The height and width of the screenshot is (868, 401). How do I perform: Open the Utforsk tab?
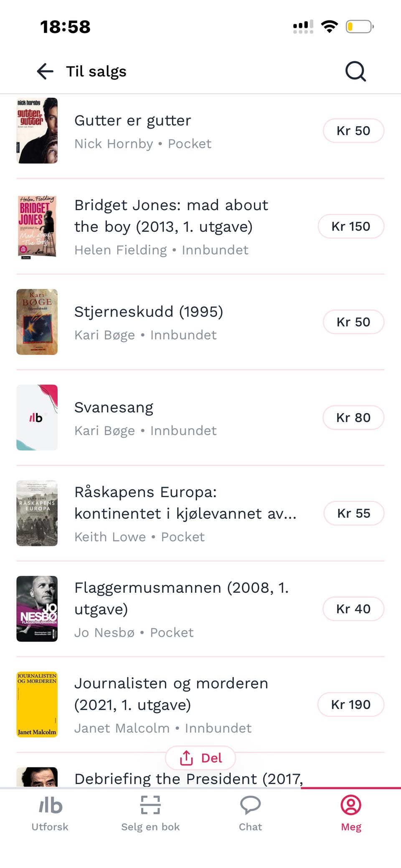[x=50, y=814]
